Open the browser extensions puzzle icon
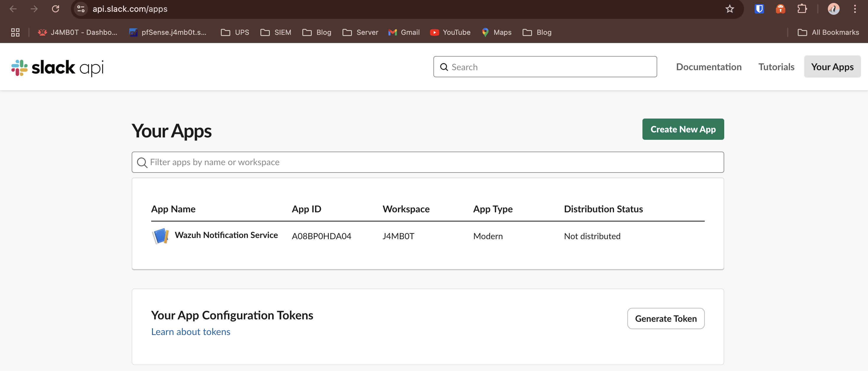Screen dimensions: 868x371 coord(802,9)
